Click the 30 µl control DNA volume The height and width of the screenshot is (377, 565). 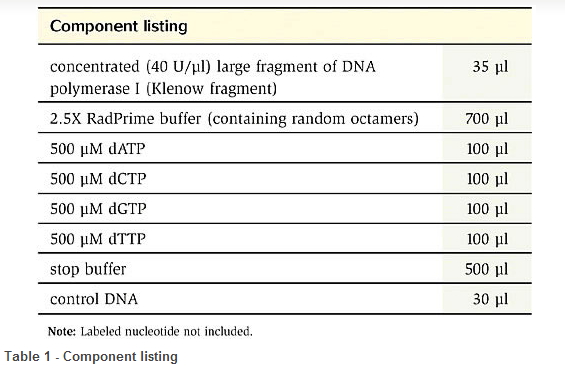point(490,299)
